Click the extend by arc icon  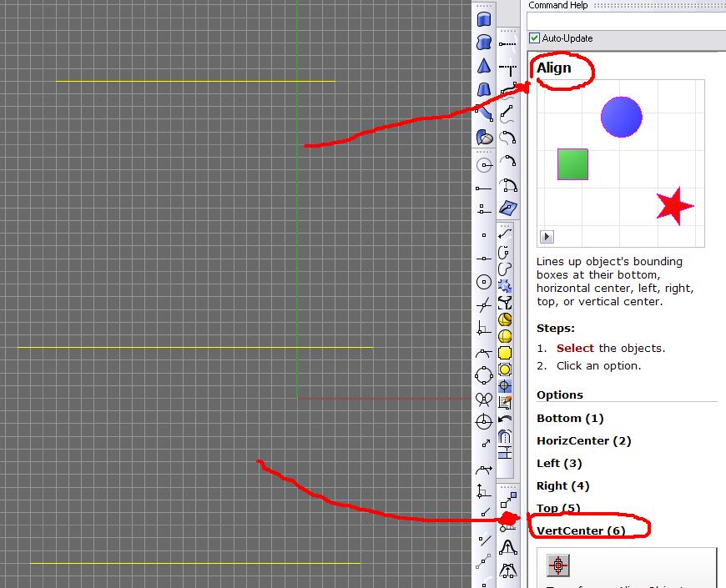[508, 138]
